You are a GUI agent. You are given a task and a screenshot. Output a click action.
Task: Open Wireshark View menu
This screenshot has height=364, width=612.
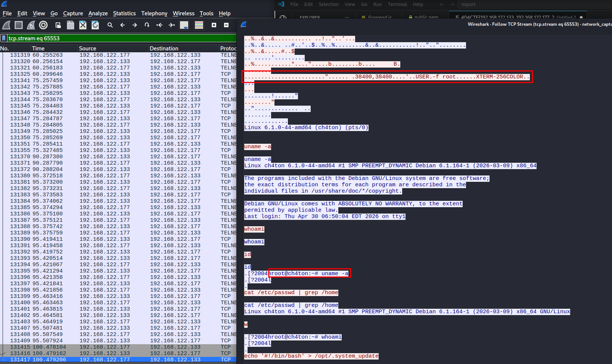(39, 13)
